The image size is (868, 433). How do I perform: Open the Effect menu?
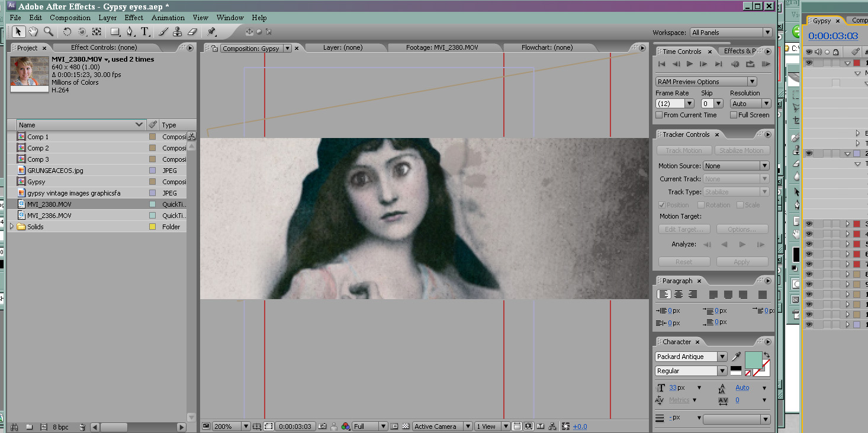coord(134,18)
